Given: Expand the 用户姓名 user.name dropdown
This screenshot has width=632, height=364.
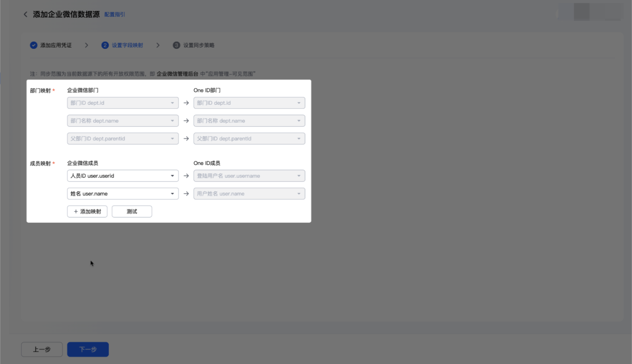Looking at the screenshot, I should point(249,194).
